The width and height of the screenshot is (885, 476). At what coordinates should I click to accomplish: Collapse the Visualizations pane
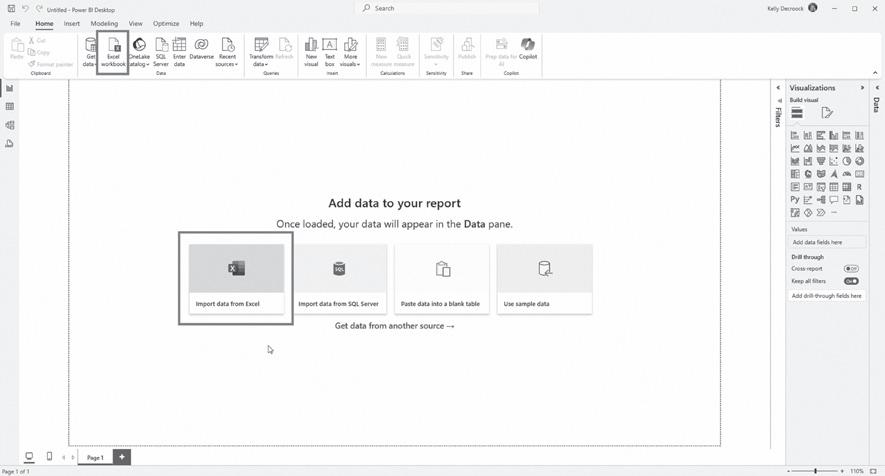862,88
